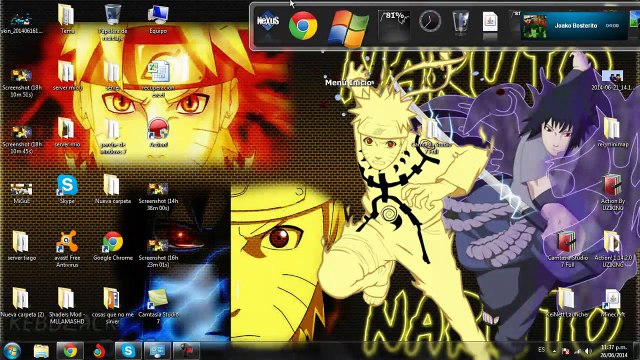640x360 pixels.
Task: Launch Google Chrome desktop shortcut
Action: 113,246
